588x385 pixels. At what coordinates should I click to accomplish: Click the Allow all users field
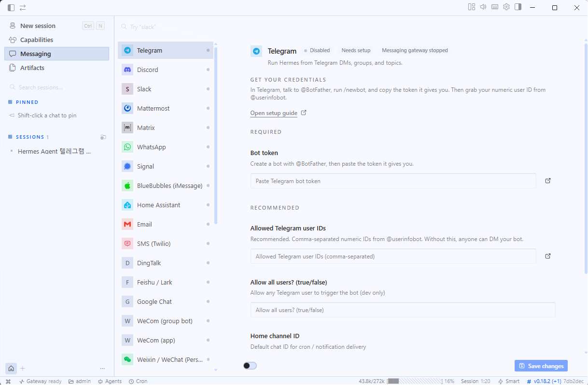[x=403, y=310]
